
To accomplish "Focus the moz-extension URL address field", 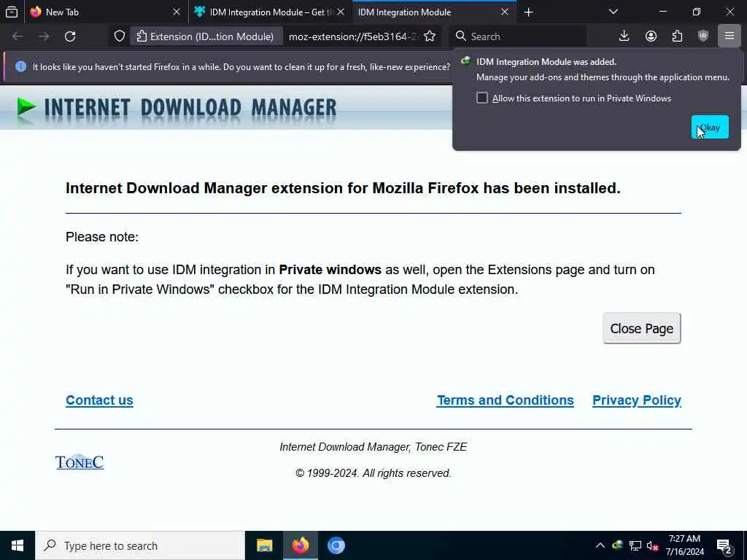I will [352, 36].
